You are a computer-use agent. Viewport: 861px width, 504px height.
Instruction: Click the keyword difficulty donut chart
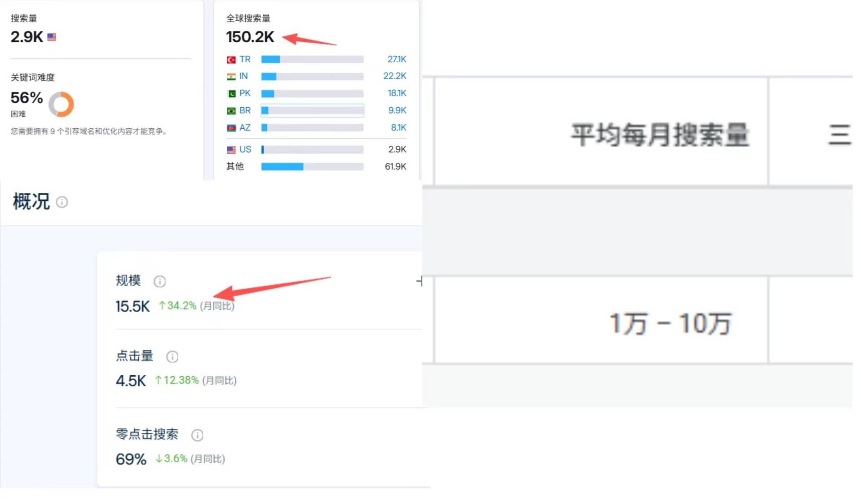(x=61, y=104)
